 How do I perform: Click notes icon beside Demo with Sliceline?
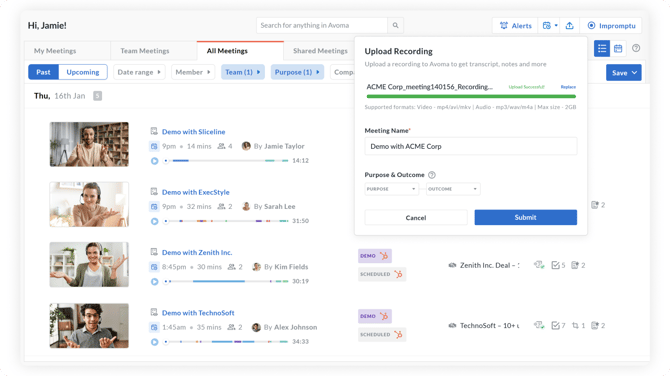[154, 131]
